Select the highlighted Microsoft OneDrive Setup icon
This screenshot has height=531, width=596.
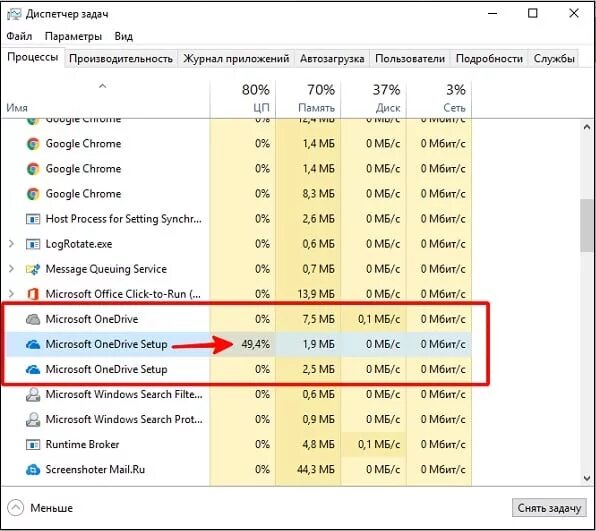[33, 344]
